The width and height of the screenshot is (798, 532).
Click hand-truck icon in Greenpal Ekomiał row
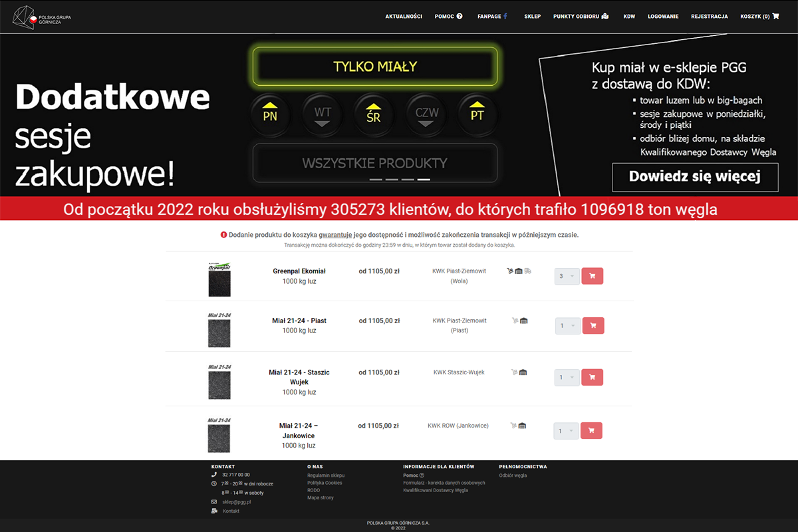tap(510, 271)
